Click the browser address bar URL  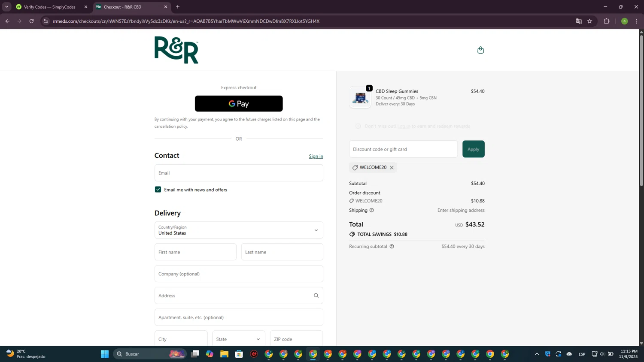[x=186, y=21]
